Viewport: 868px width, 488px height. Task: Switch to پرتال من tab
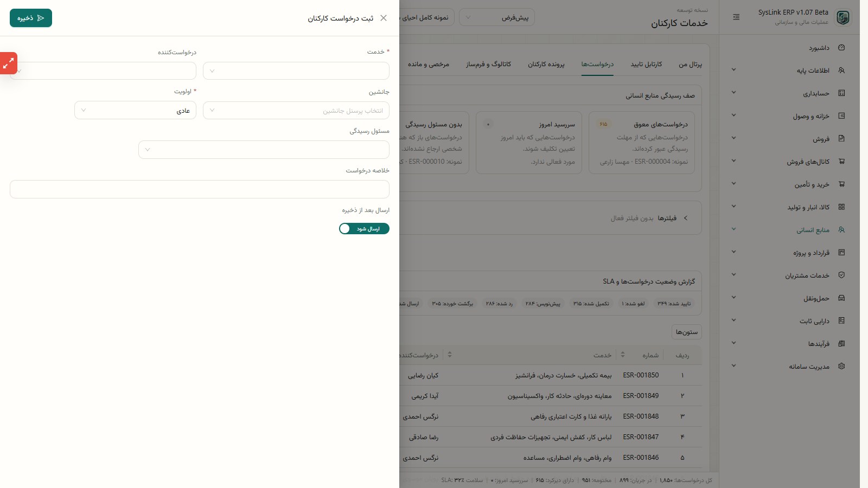pyautogui.click(x=690, y=65)
